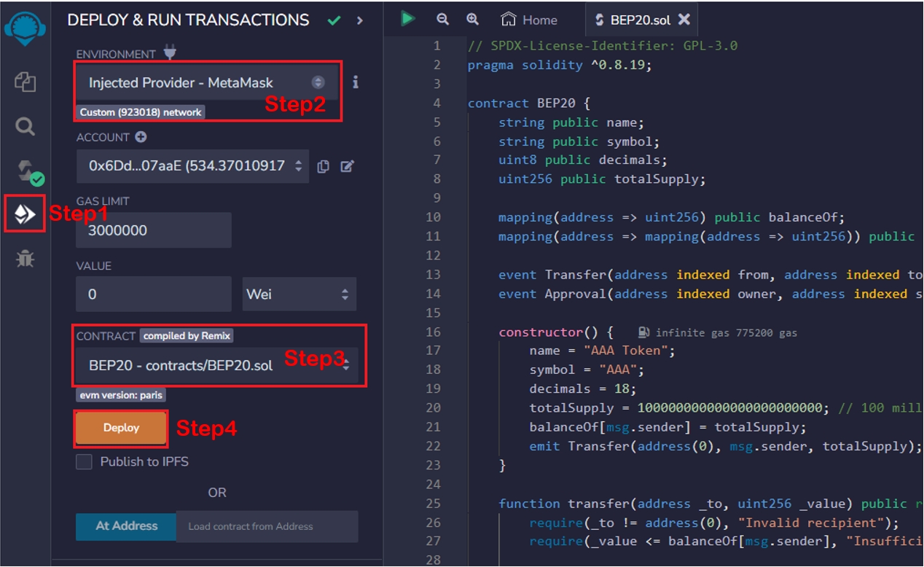
Task: Zoom in the editor font
Action: click(x=472, y=20)
